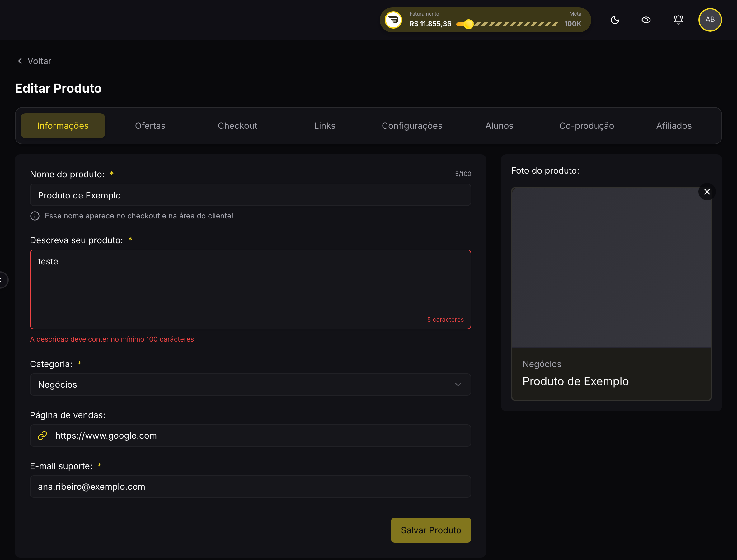Open notifications via the bell icon

coord(678,20)
